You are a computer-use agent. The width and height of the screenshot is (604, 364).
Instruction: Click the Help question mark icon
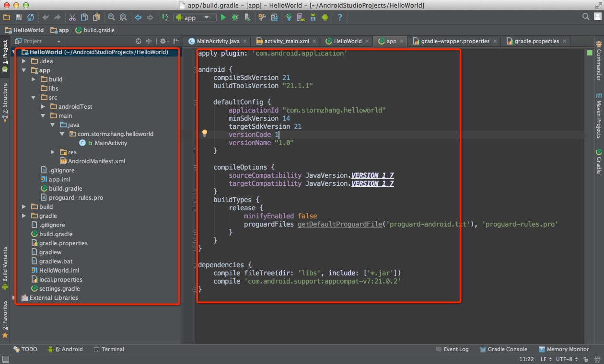(x=340, y=17)
